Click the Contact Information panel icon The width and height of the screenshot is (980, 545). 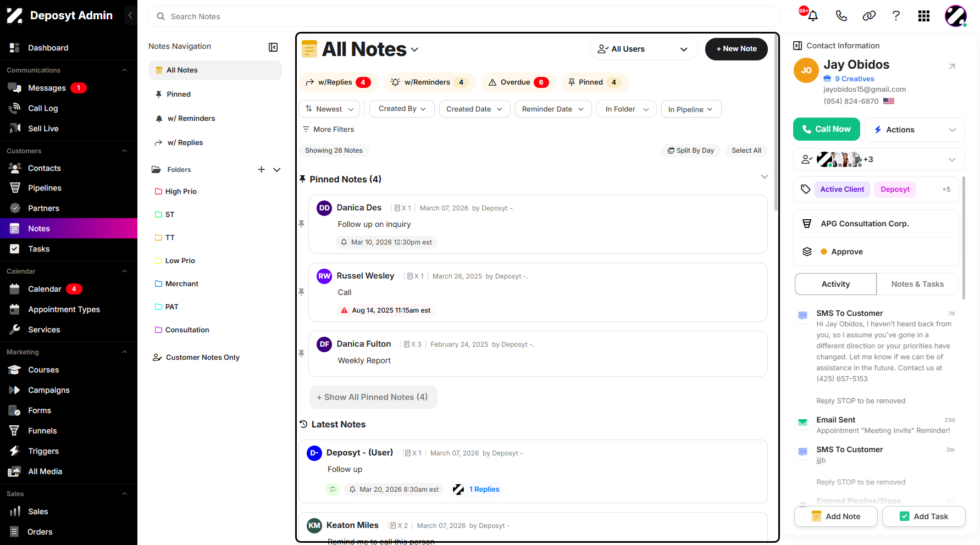(x=798, y=46)
